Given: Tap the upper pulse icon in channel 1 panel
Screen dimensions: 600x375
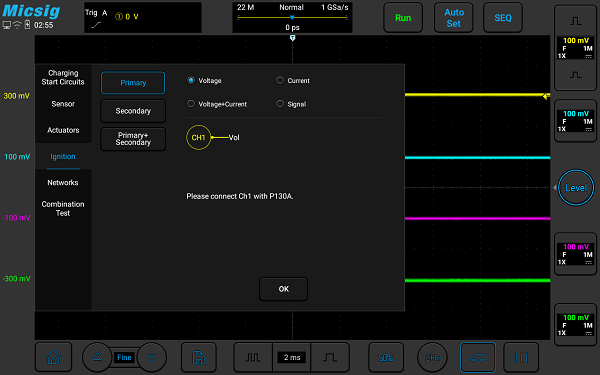Looking at the screenshot, I should coord(575,21).
